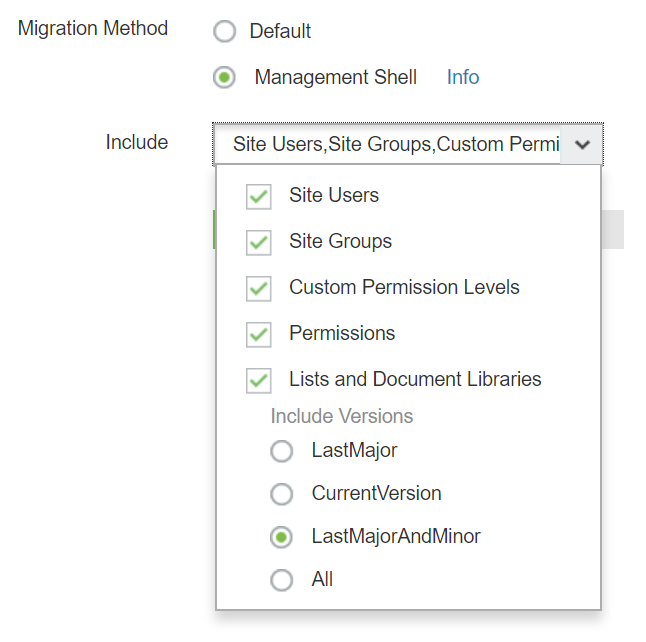This screenshot has width=646, height=642.
Task: Open the Info link beside Management Shell
Action: (462, 77)
